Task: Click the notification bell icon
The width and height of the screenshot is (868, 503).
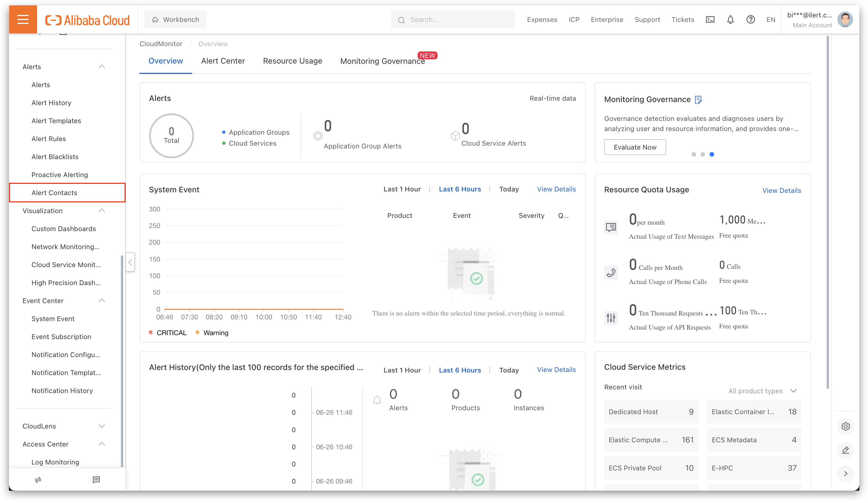Action: (x=730, y=20)
